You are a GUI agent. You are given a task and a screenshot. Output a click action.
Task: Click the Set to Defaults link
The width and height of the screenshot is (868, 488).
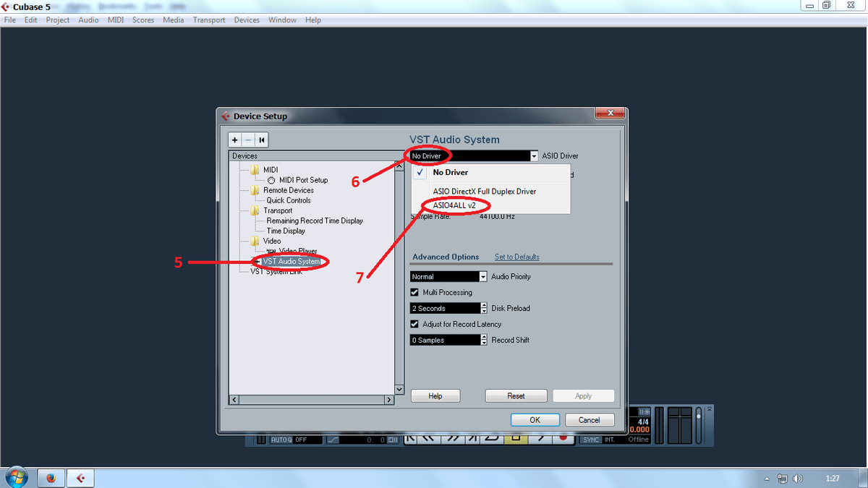pyautogui.click(x=516, y=257)
